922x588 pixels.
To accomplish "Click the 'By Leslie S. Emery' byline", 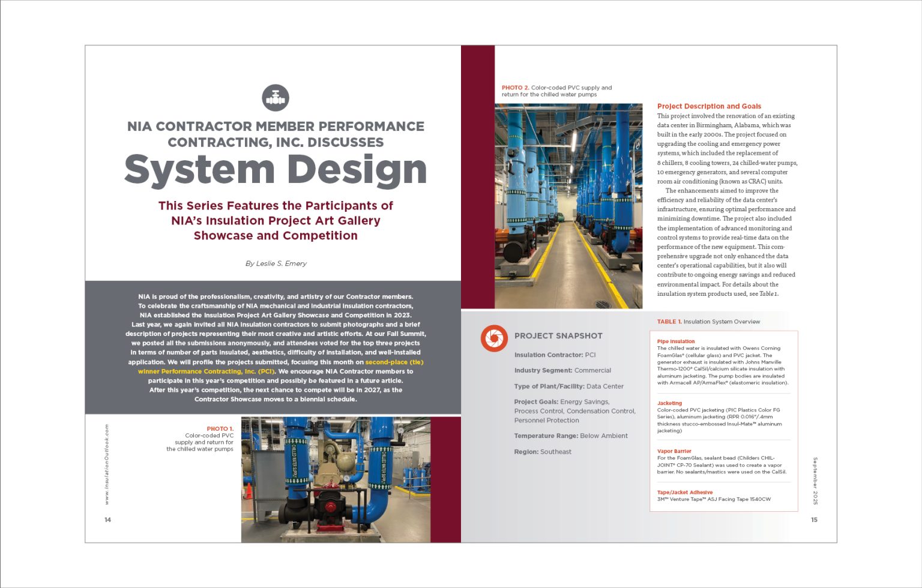I will (x=276, y=263).
